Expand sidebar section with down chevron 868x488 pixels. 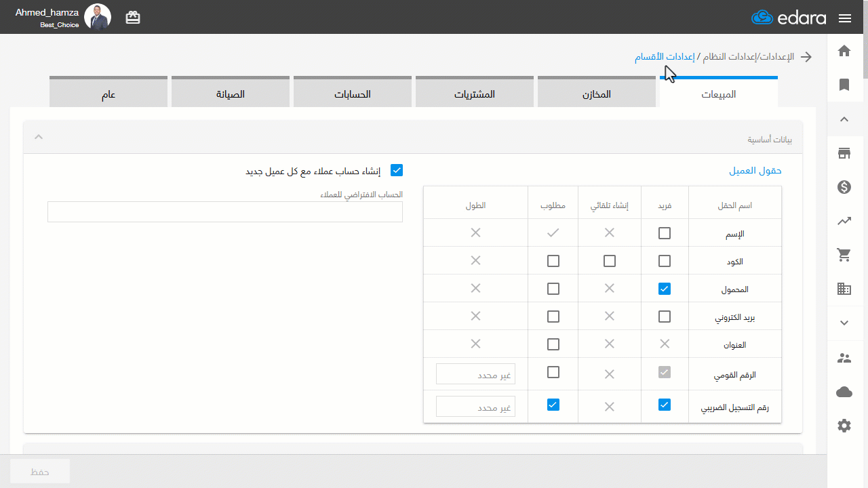(x=844, y=323)
